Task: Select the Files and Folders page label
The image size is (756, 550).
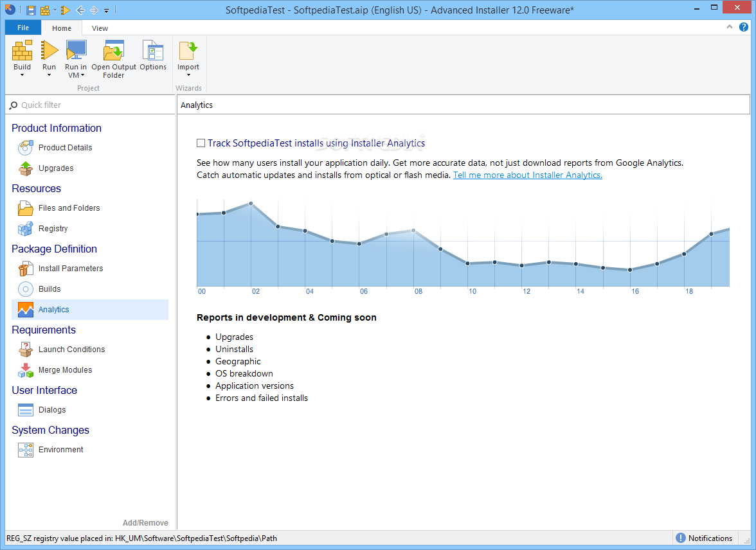Action: pos(69,208)
